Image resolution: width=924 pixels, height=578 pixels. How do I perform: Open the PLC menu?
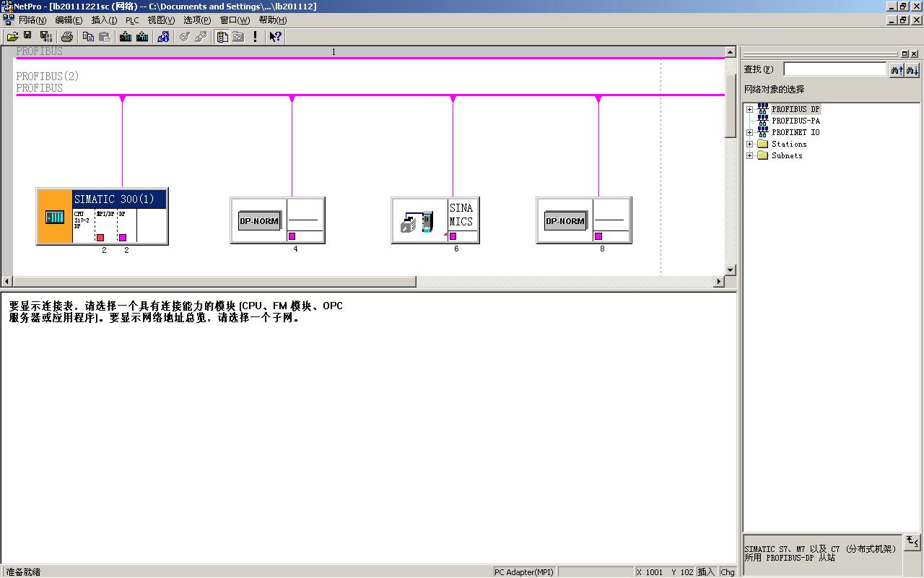click(x=132, y=20)
